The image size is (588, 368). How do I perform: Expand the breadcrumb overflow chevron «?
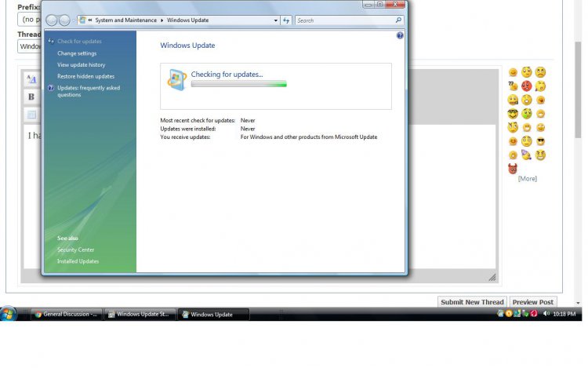pyautogui.click(x=90, y=20)
